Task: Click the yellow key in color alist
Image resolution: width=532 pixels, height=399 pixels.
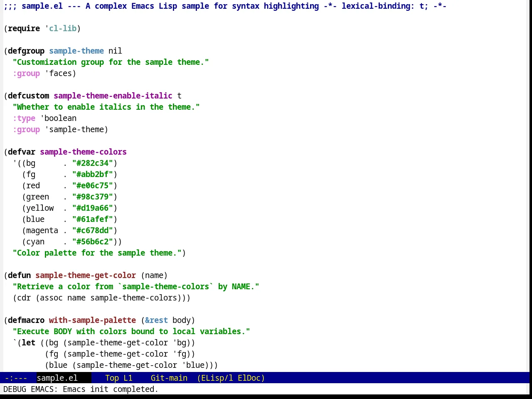Action: coord(40,208)
